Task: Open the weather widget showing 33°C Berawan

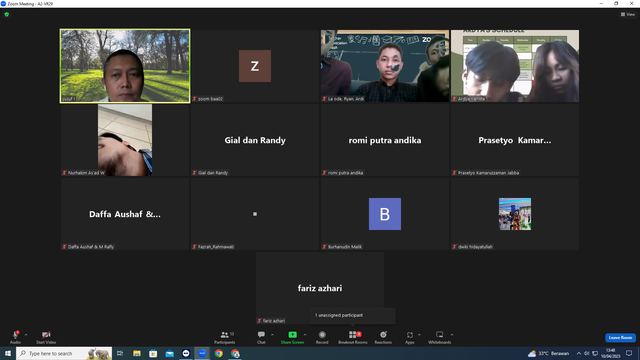Action: pos(548,353)
